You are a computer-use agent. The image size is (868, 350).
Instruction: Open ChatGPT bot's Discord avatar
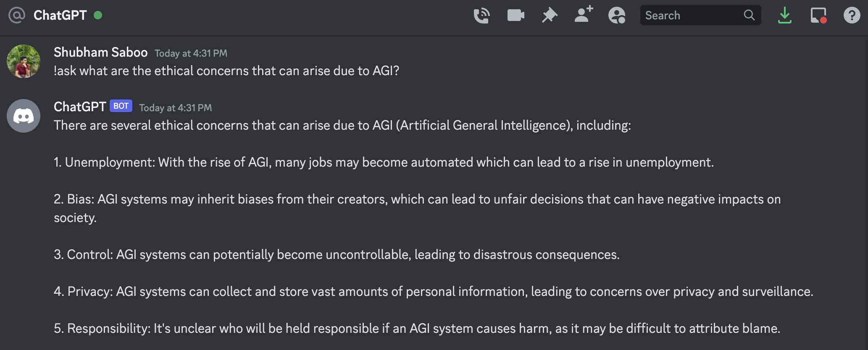[24, 116]
